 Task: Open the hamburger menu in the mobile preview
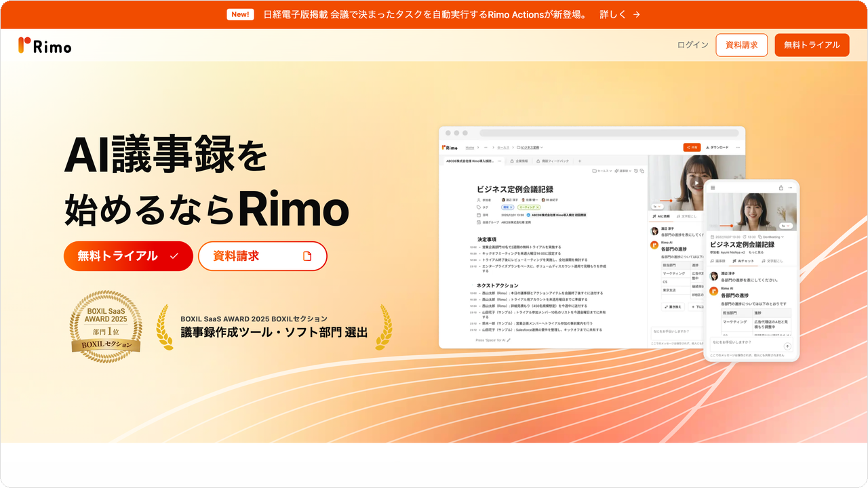click(x=713, y=187)
